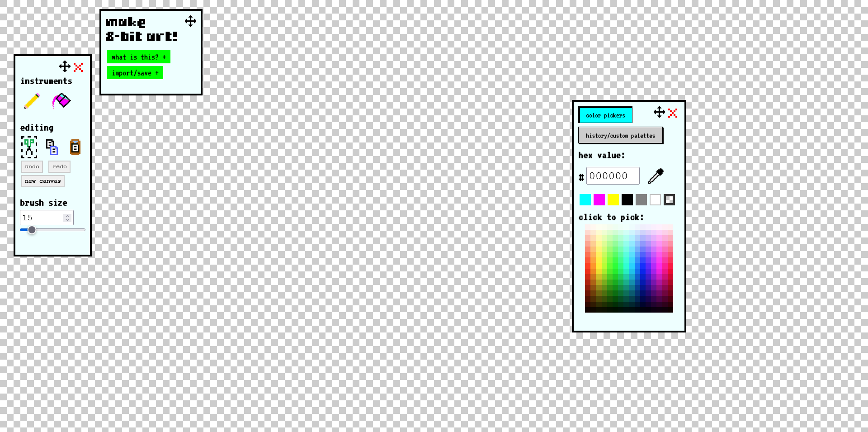This screenshot has height=432, width=868.
Task: Pick the yellow color swatch
Action: pos(613,199)
